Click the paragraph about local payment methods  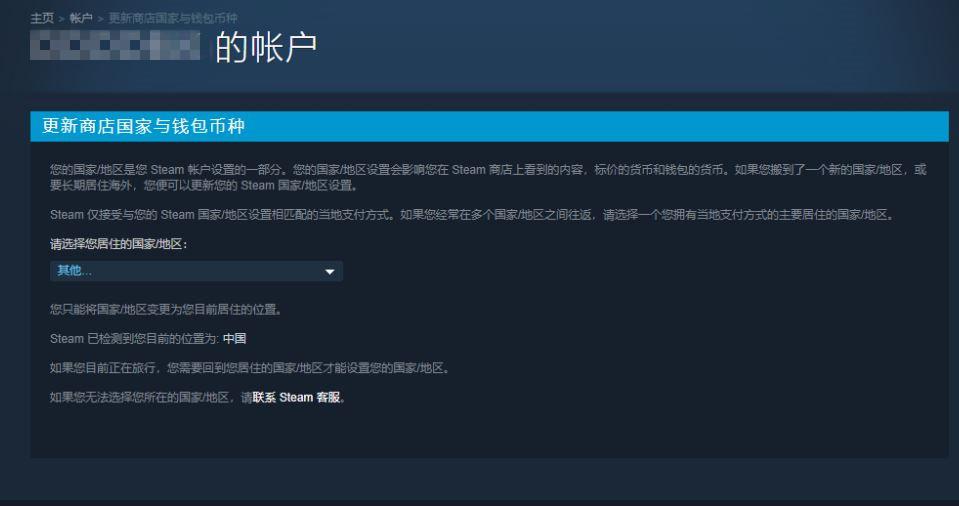(470, 214)
